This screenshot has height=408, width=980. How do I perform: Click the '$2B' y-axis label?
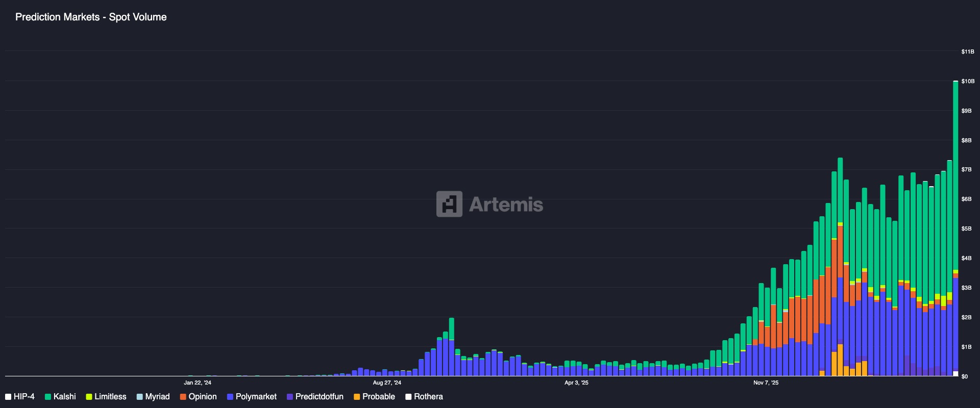[x=967, y=317]
